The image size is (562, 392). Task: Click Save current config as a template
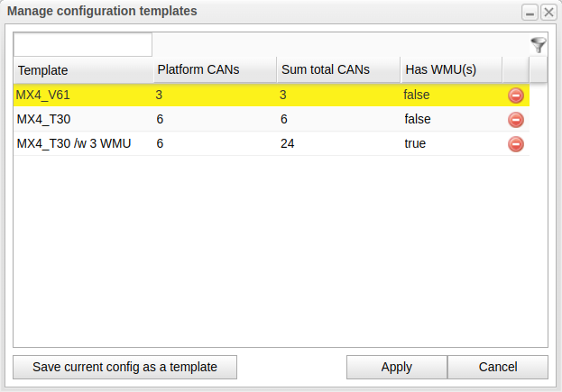coord(125,367)
